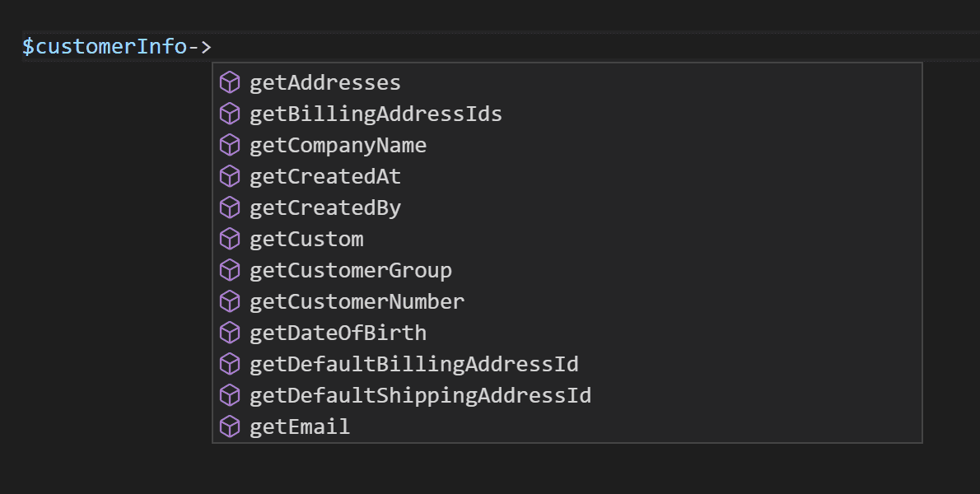Pick the getCustomerNumber completion
This screenshot has height=494, width=980.
coord(357,301)
